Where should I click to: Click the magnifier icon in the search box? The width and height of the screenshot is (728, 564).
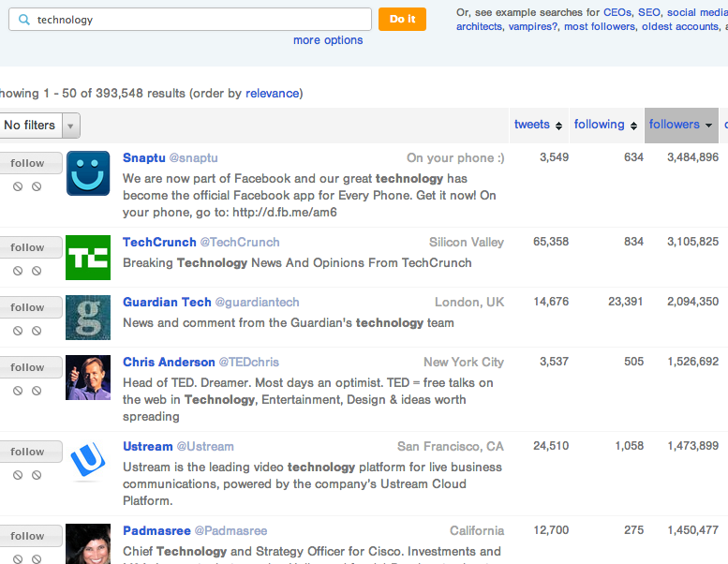(23, 20)
